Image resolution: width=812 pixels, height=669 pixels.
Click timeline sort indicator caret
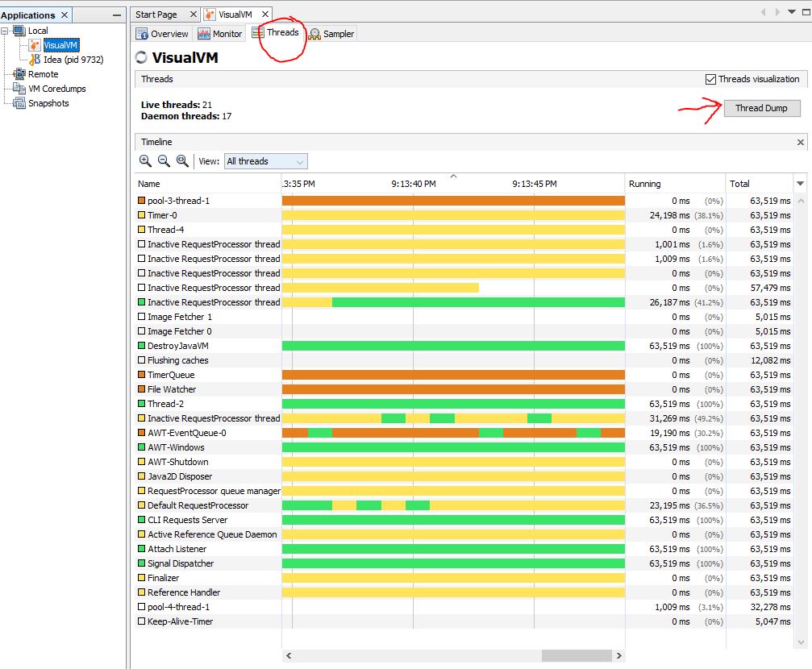pyautogui.click(x=454, y=177)
